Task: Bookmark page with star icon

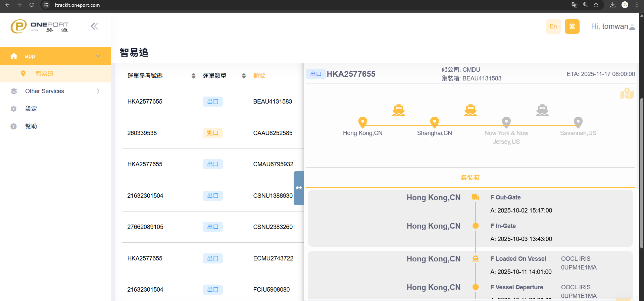Action: [x=596, y=5]
